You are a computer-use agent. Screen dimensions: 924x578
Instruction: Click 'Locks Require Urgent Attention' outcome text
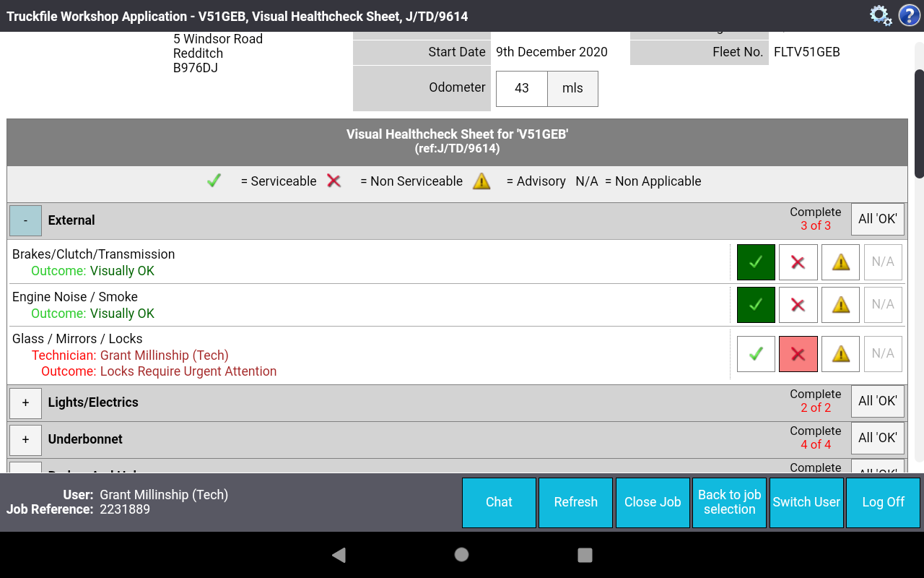[x=188, y=371]
